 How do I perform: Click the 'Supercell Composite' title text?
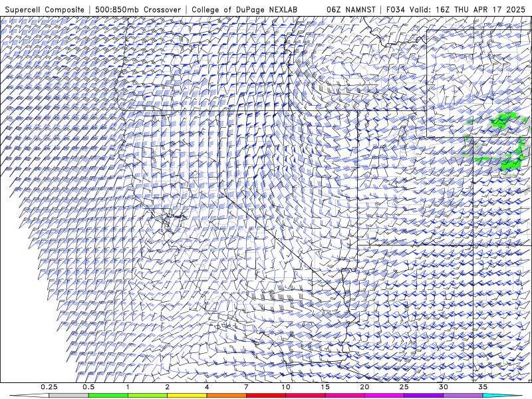click(x=45, y=9)
